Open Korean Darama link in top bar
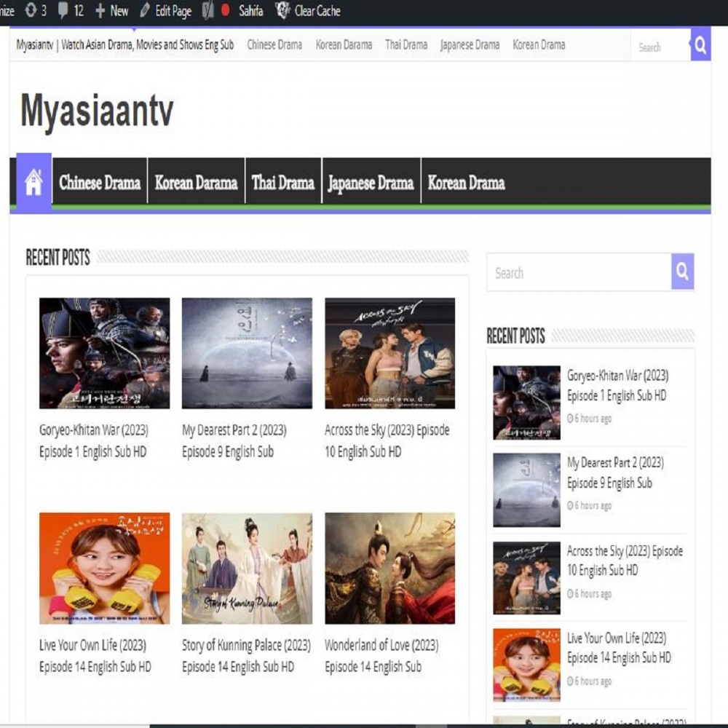This screenshot has height=728, width=728. 344,45
